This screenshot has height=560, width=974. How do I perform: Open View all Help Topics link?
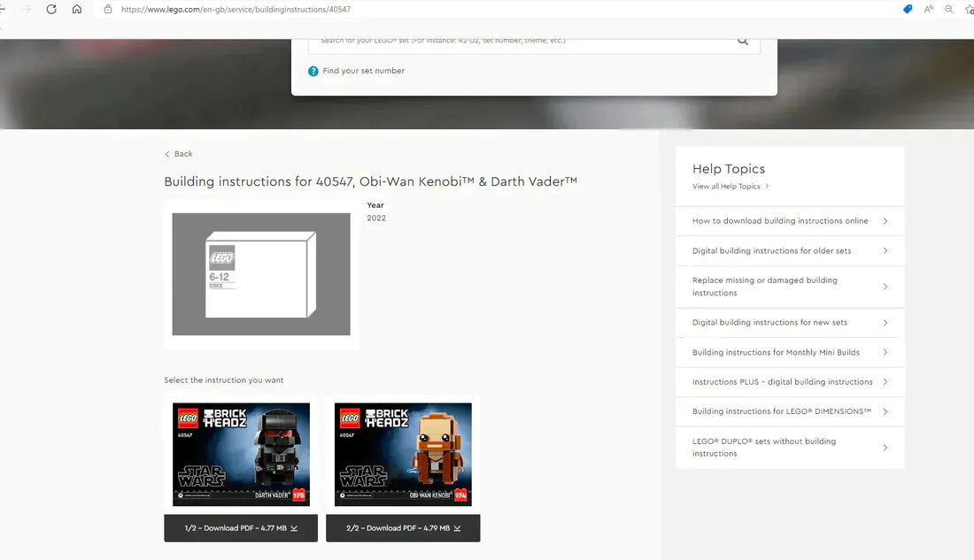click(730, 187)
